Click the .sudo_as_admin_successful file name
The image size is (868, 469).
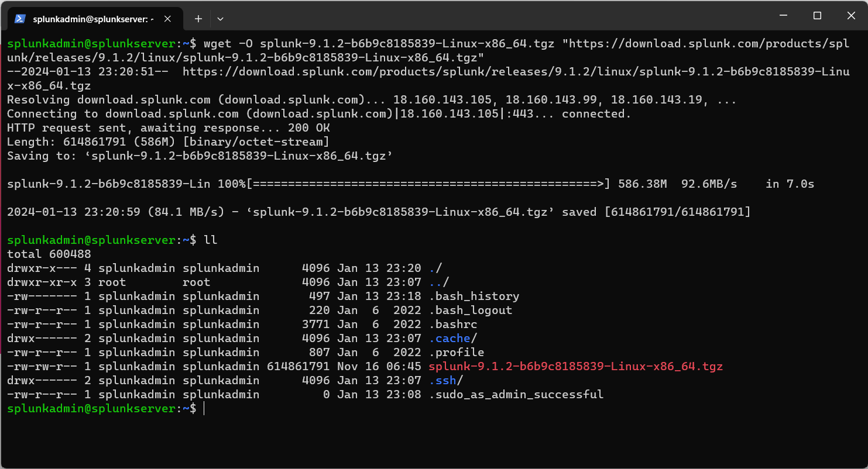516,395
